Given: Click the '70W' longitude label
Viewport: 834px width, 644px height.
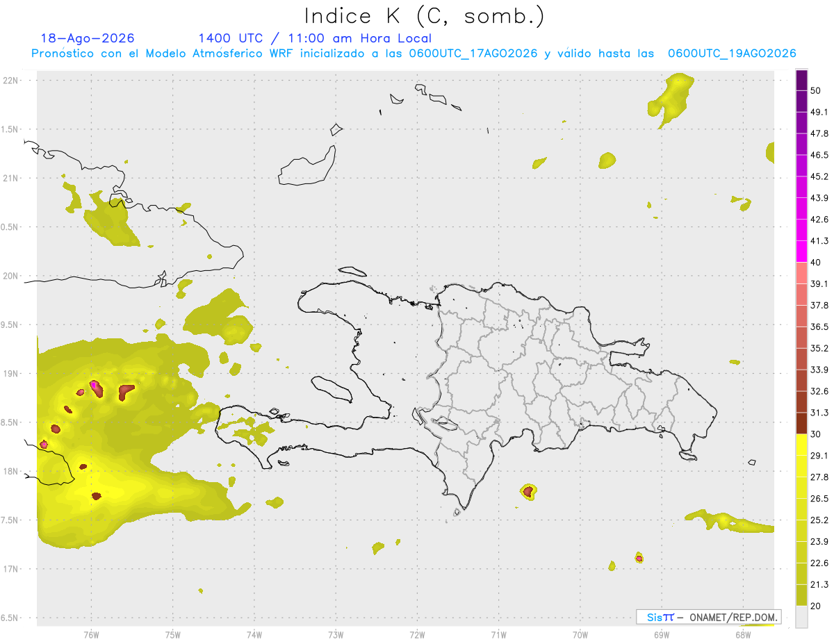Looking at the screenshot, I should pyautogui.click(x=580, y=634).
